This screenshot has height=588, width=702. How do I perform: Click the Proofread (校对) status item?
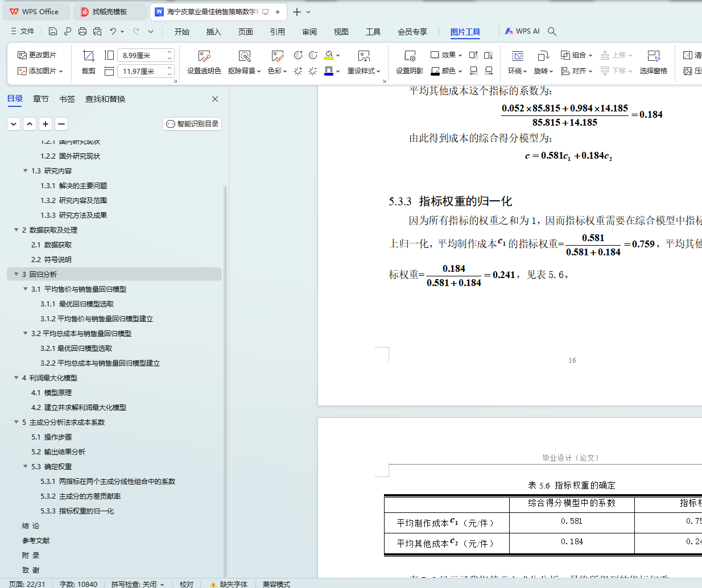[187, 584]
